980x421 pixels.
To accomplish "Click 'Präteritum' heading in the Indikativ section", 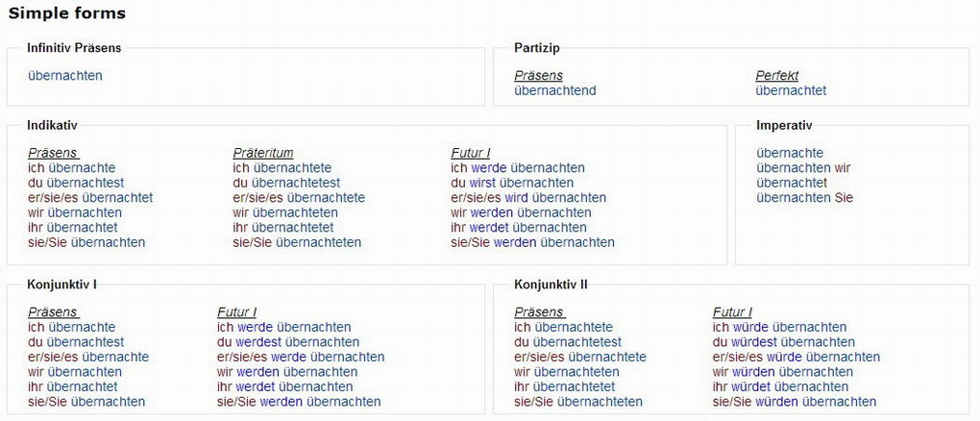I will click(x=263, y=153).
